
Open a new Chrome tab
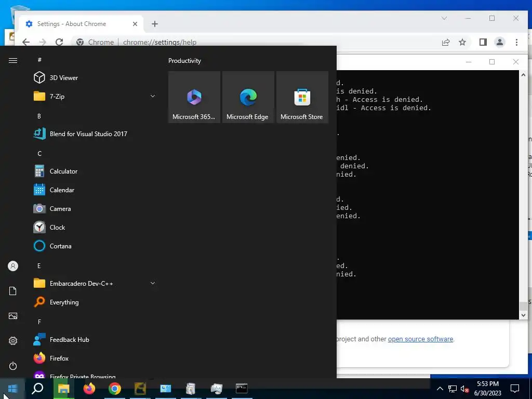155,24
